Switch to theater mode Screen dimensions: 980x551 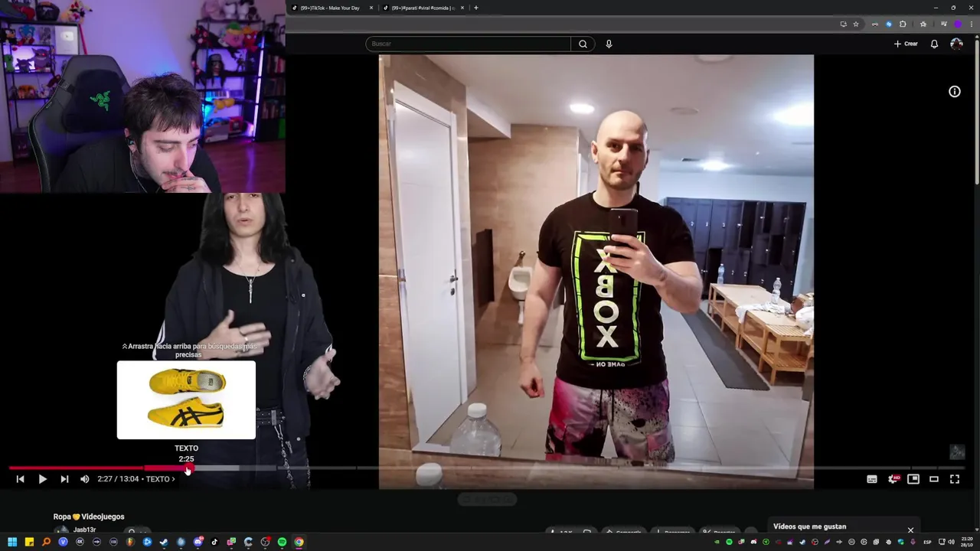pos(934,479)
